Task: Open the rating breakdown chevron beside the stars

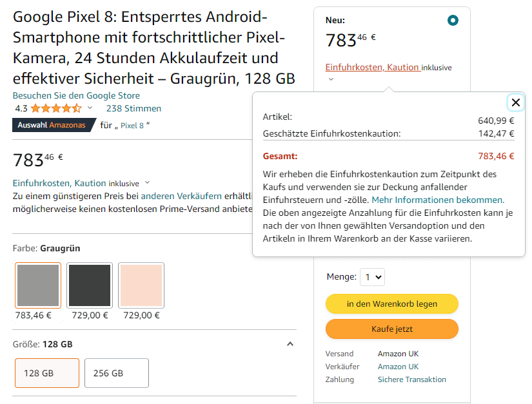Action: pyautogui.click(x=90, y=108)
